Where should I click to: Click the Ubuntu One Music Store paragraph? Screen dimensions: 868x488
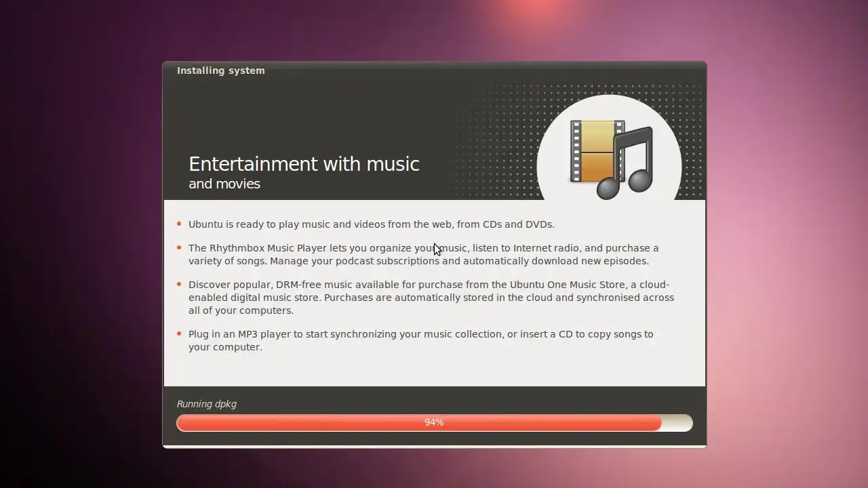coord(431,298)
